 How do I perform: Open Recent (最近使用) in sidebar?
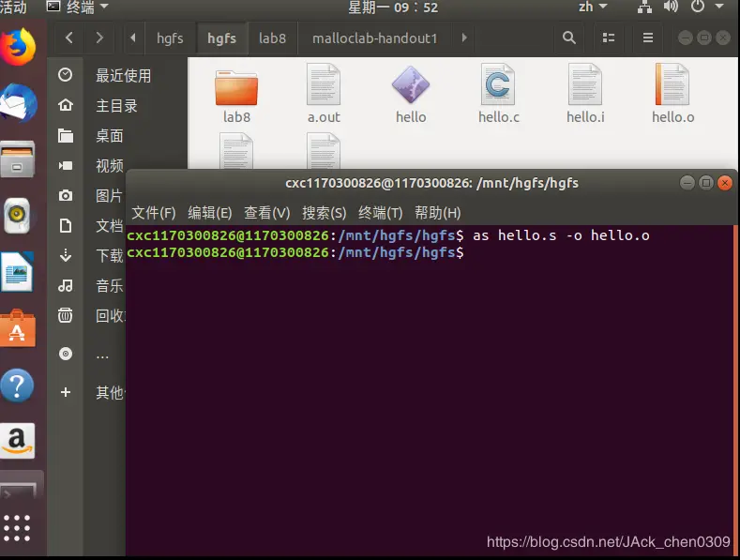[x=118, y=75]
